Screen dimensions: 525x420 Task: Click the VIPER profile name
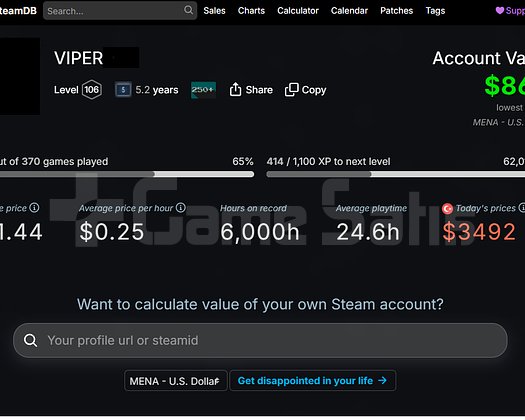pos(78,58)
